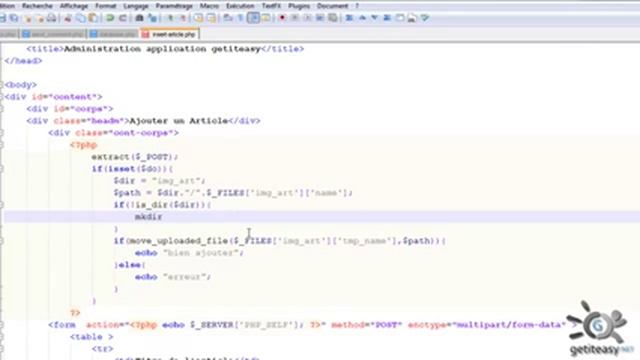Open the TextFX menu
640x360 pixels.
[x=271, y=6]
